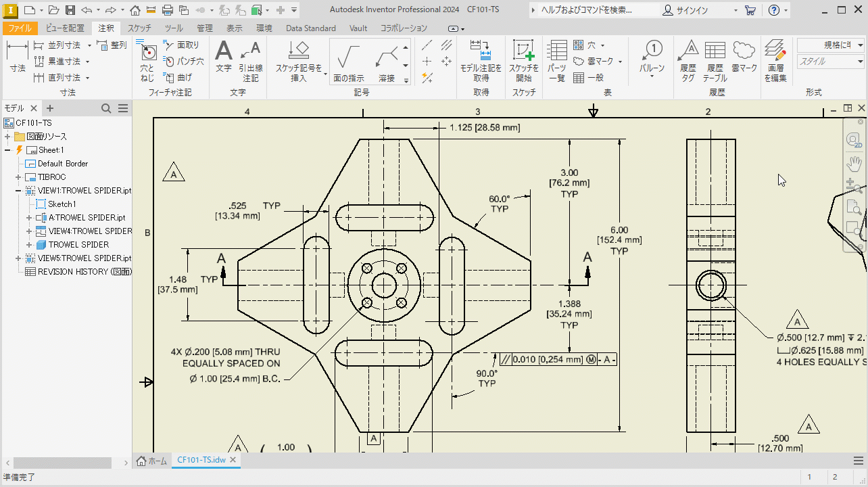Switch to the ツール ribbon tab
This screenshot has height=487, width=868.
point(174,28)
